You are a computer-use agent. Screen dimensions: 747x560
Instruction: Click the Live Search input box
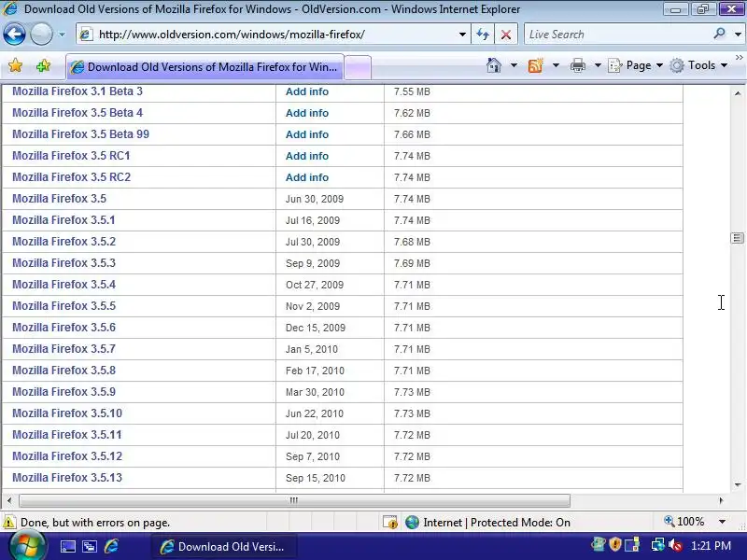[x=617, y=35]
